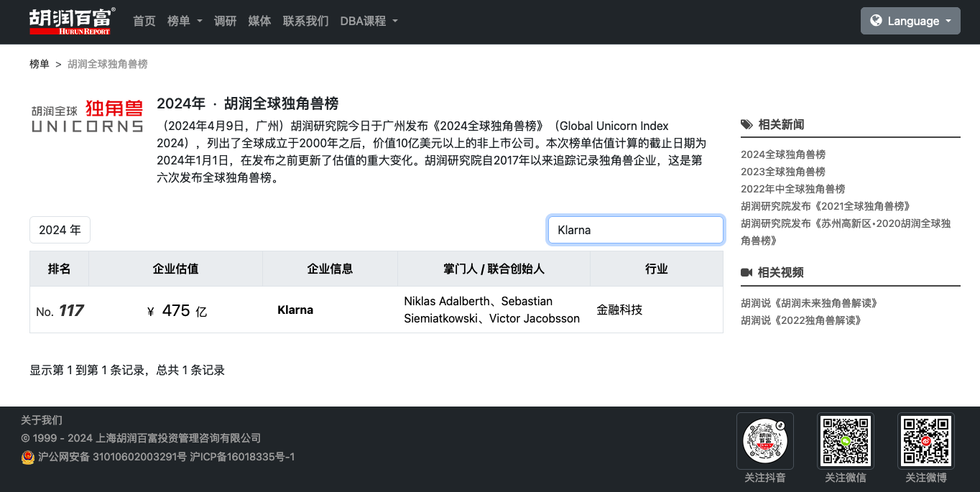Screen dimensions: 980x492
Task: Go to 首页 in the navigation bar
Action: 144,21
